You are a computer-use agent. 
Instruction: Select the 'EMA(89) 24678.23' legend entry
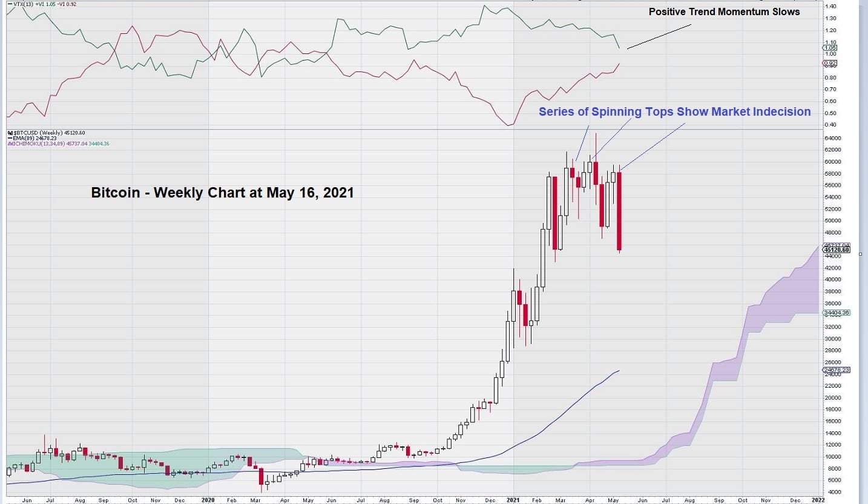click(35, 138)
